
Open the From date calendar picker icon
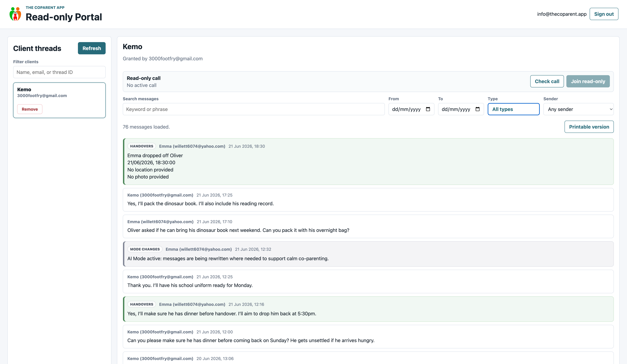(x=428, y=109)
